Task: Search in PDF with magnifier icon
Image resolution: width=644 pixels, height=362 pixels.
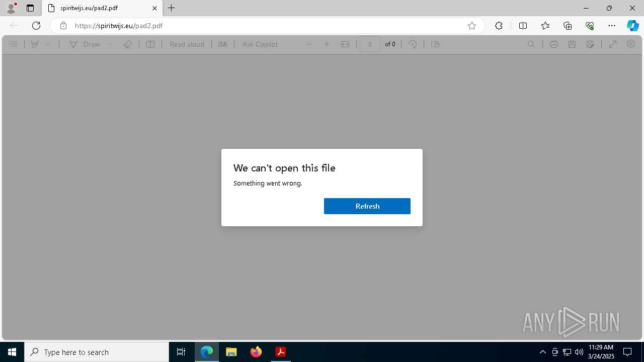Action: pyautogui.click(x=531, y=44)
